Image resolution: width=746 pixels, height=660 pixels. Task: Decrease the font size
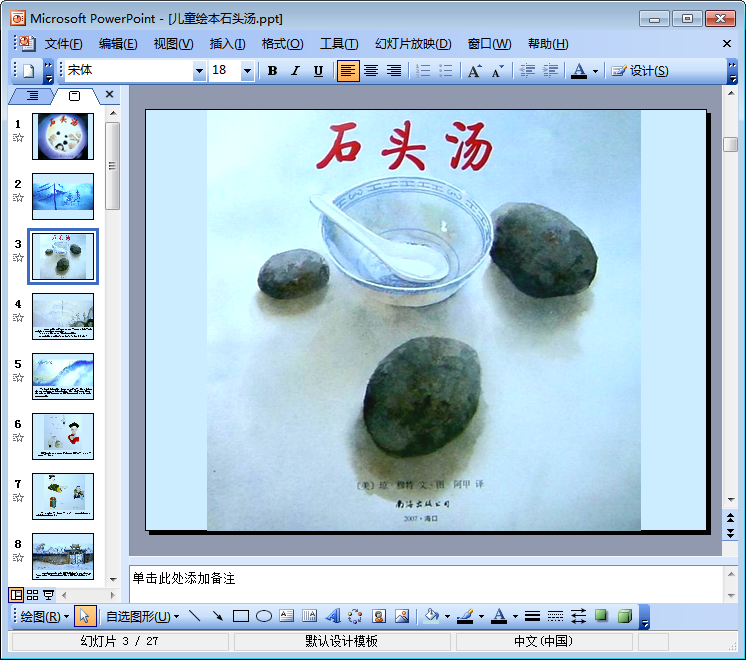498,71
